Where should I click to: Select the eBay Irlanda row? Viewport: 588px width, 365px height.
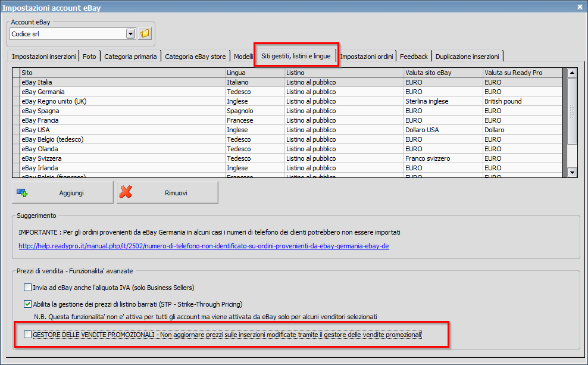tap(287, 168)
